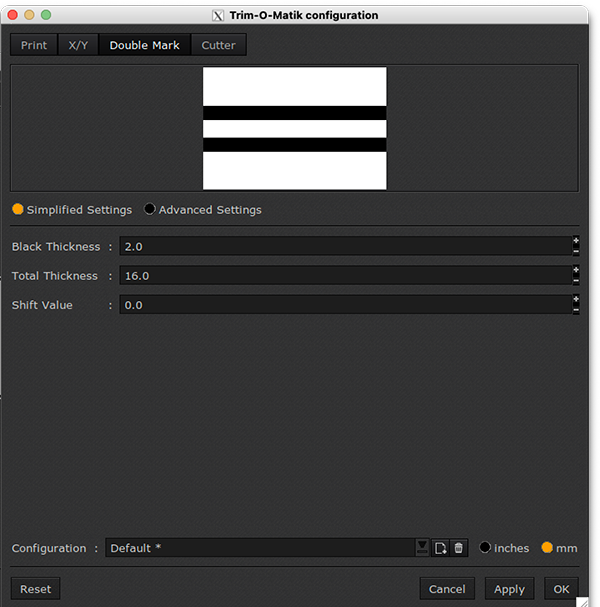
Task: Click the Apply button
Action: pyautogui.click(x=509, y=589)
